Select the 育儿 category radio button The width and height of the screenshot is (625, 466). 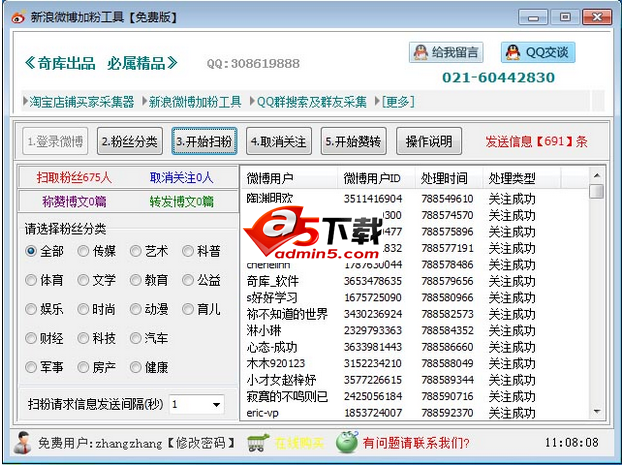[188, 309]
